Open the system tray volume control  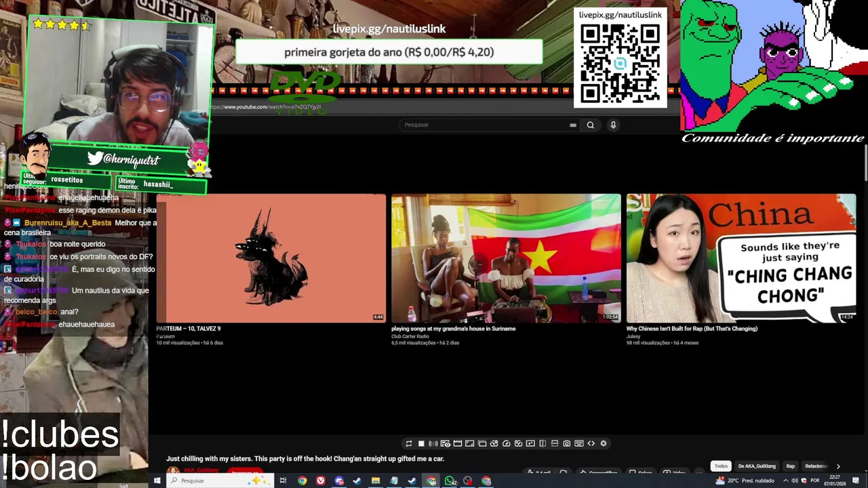[x=795, y=481]
